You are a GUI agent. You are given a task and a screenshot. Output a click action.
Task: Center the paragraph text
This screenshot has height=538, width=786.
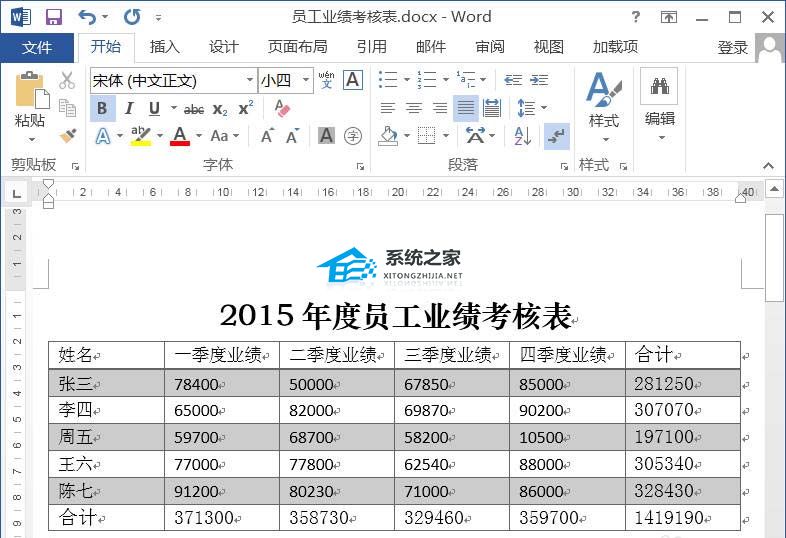414,108
